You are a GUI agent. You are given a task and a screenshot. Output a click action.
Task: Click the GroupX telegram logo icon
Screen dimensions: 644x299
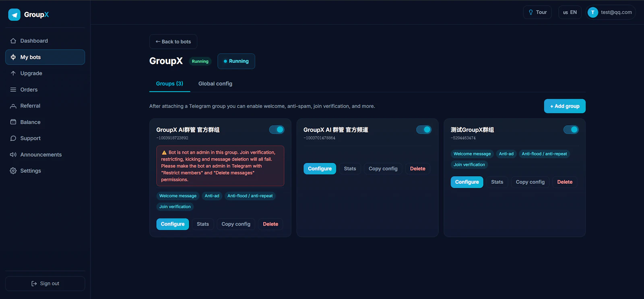pos(14,15)
